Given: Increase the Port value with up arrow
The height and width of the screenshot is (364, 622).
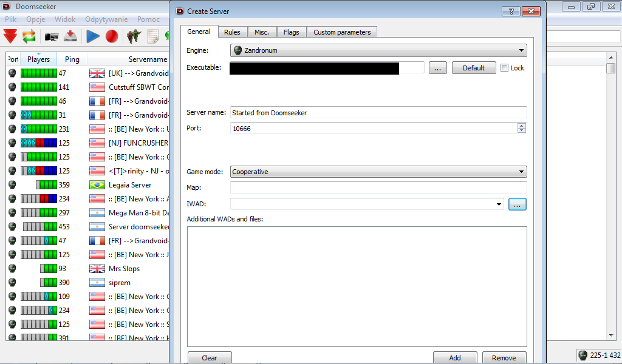Looking at the screenshot, I should 521,126.
